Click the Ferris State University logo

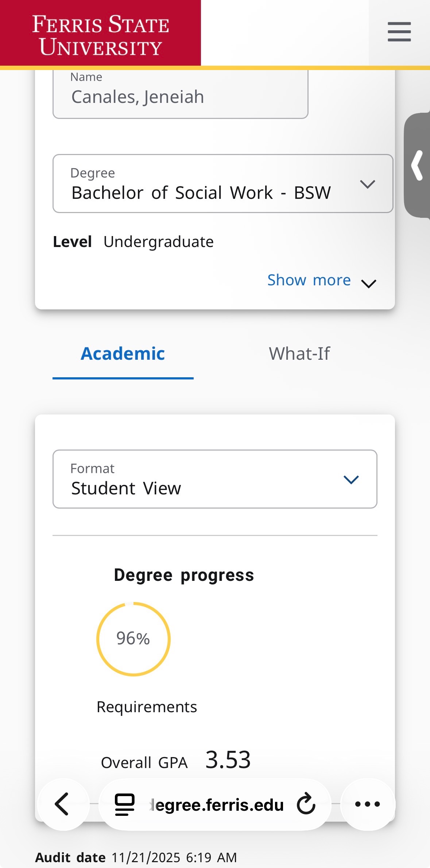coord(100,35)
